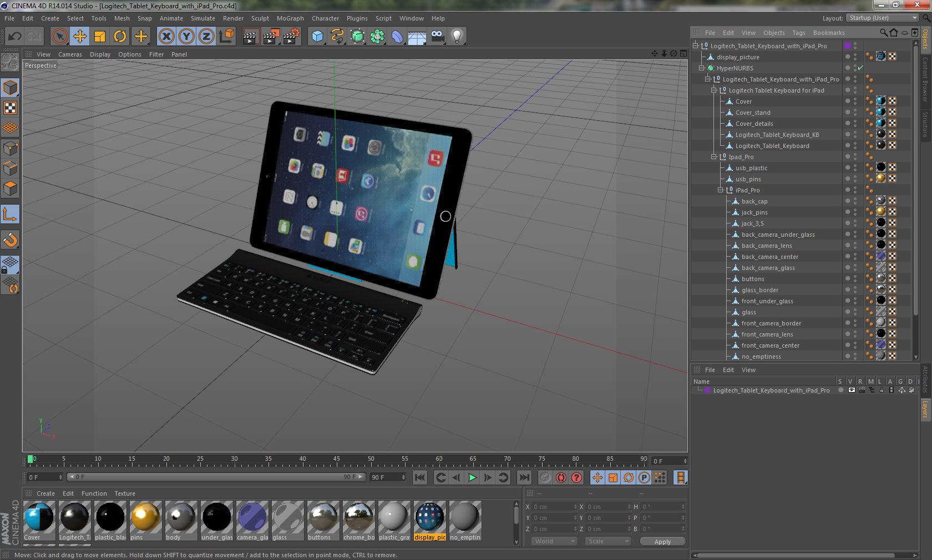The image size is (932, 560).
Task: Switch to Model mode in left palette
Action: coord(11,88)
